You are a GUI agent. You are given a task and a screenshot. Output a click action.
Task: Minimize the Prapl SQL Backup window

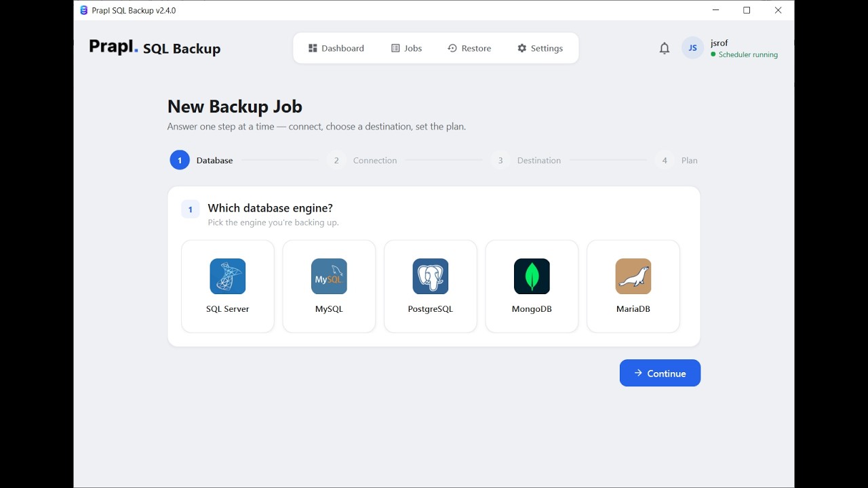click(716, 10)
